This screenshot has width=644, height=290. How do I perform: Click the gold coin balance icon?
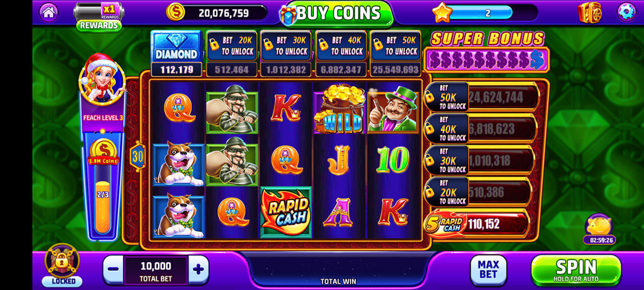[x=175, y=12]
